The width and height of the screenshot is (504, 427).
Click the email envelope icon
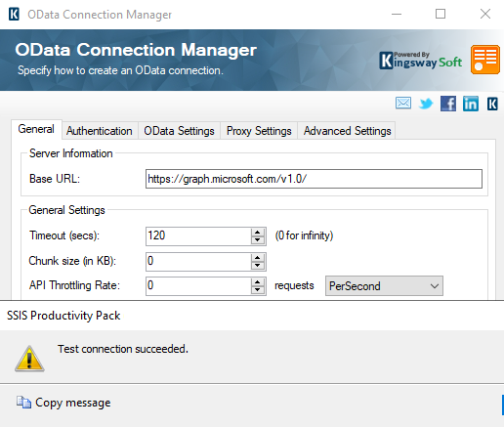pos(403,104)
